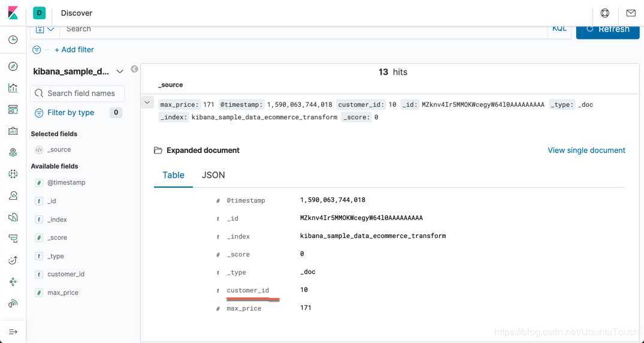The width and height of the screenshot is (644, 343).
Task: Collapse the expanded document row
Action: tap(147, 103)
